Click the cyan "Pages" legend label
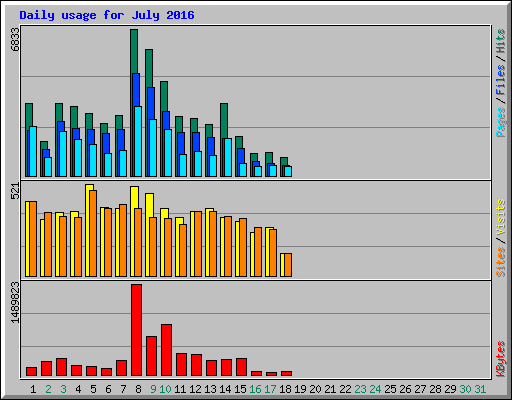 pyautogui.click(x=500, y=122)
